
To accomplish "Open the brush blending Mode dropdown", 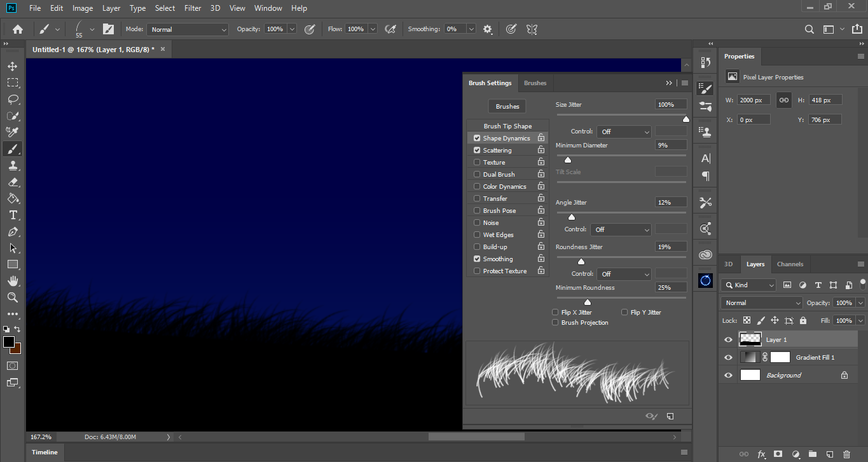I will tap(188, 29).
